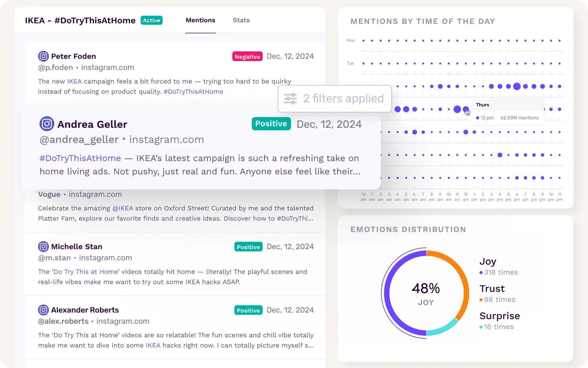Image resolution: width=588 pixels, height=368 pixels.
Task: Open the Stats tab
Action: pos(241,20)
